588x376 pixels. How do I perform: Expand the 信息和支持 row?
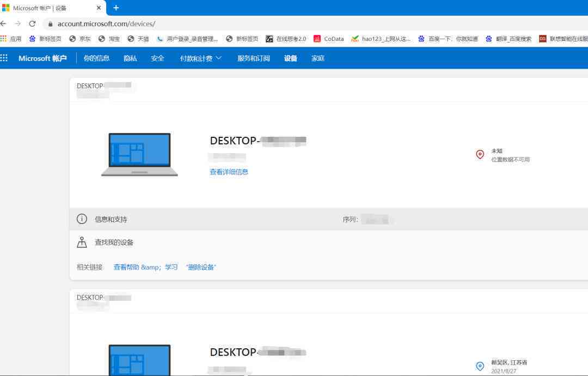[x=328, y=219]
